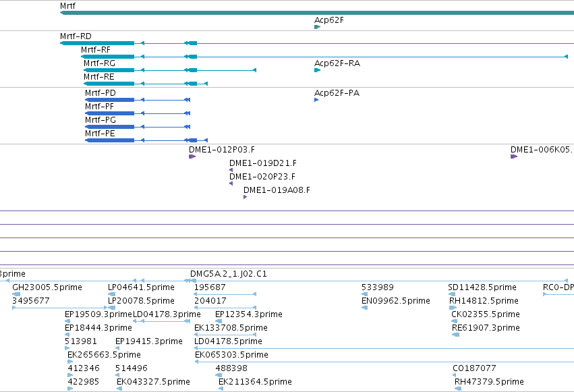Select the DME1-012P03.F feature

(x=192, y=157)
